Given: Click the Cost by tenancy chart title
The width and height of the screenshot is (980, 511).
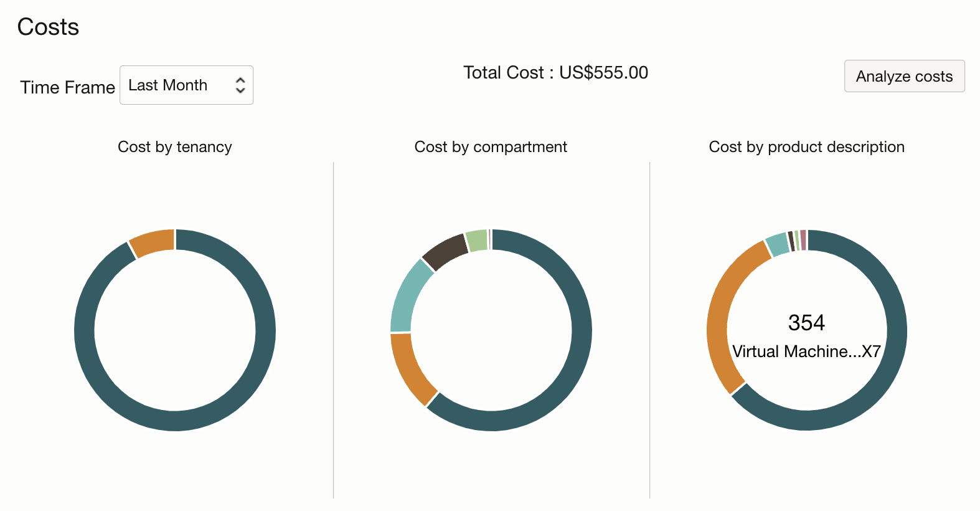Looking at the screenshot, I should click(175, 146).
